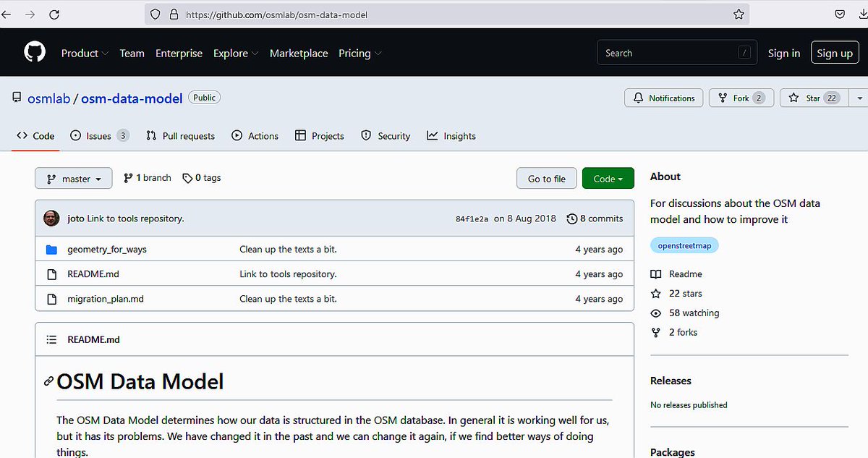Click the star icon beside 22 stars

point(656,294)
